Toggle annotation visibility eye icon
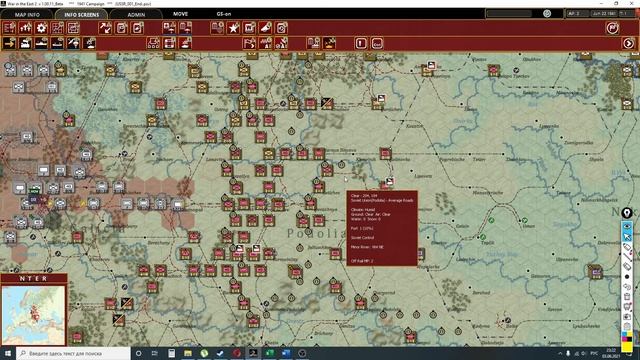The width and height of the screenshot is (640, 360). point(627,226)
